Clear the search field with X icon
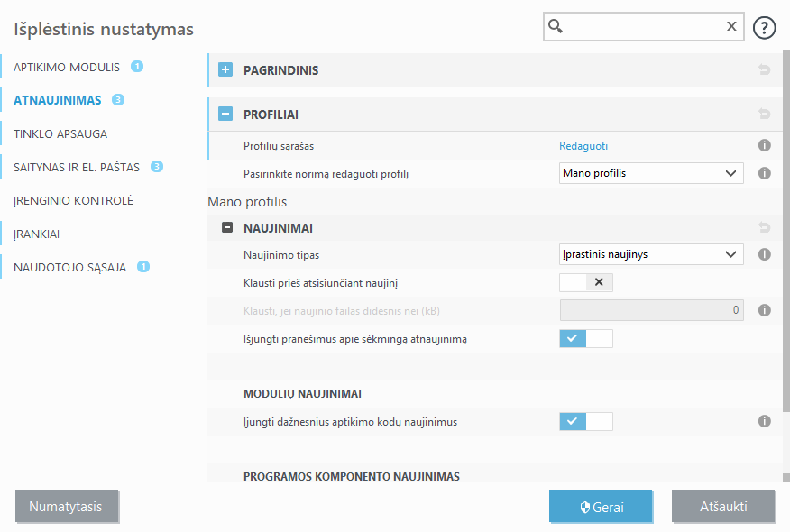Image resolution: width=790 pixels, height=532 pixels. coord(731,27)
